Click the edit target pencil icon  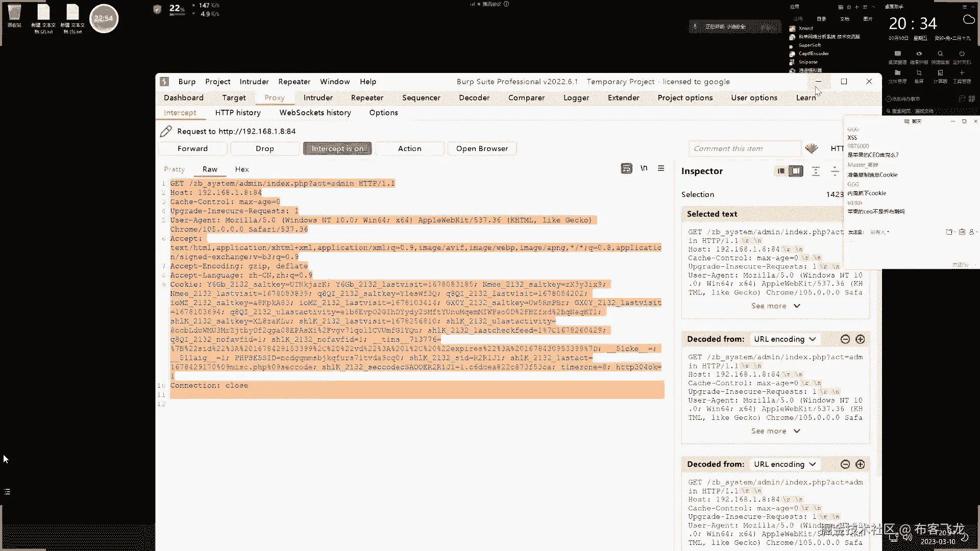[x=166, y=131]
